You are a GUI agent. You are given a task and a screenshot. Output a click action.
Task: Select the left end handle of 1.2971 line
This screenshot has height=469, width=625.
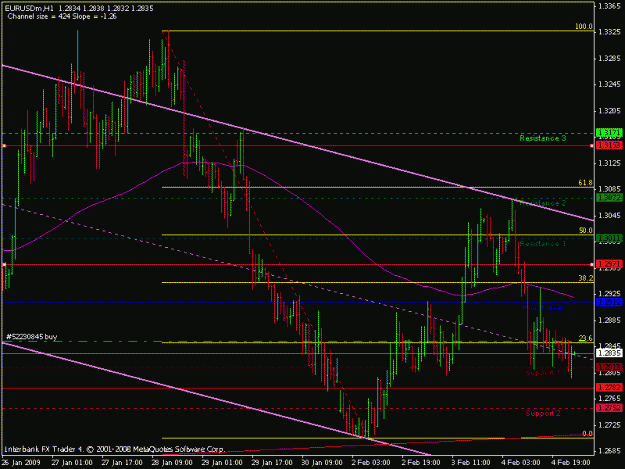click(4, 265)
